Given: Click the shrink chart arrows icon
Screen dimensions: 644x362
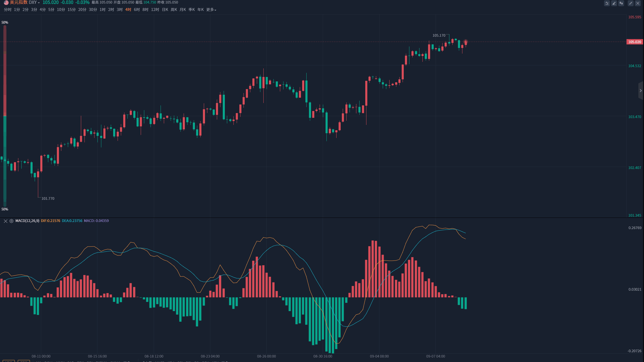Looking at the screenshot, I should (x=631, y=3).
